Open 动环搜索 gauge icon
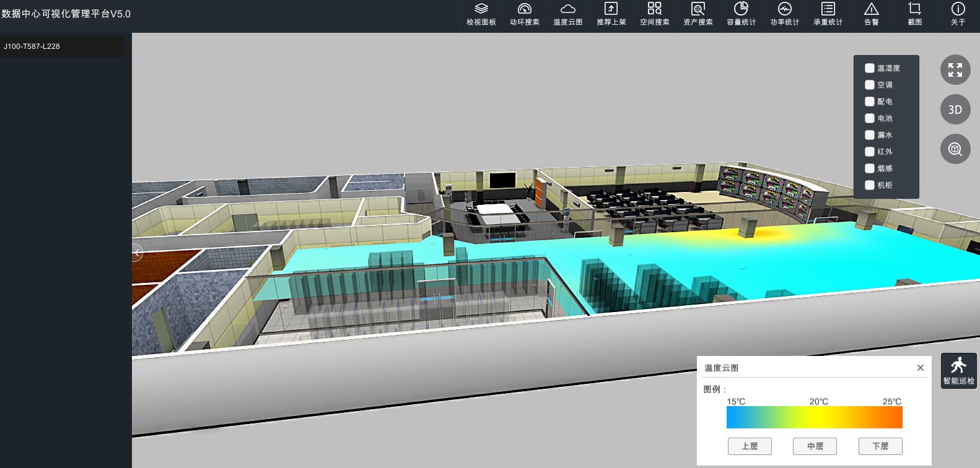 pos(525,9)
